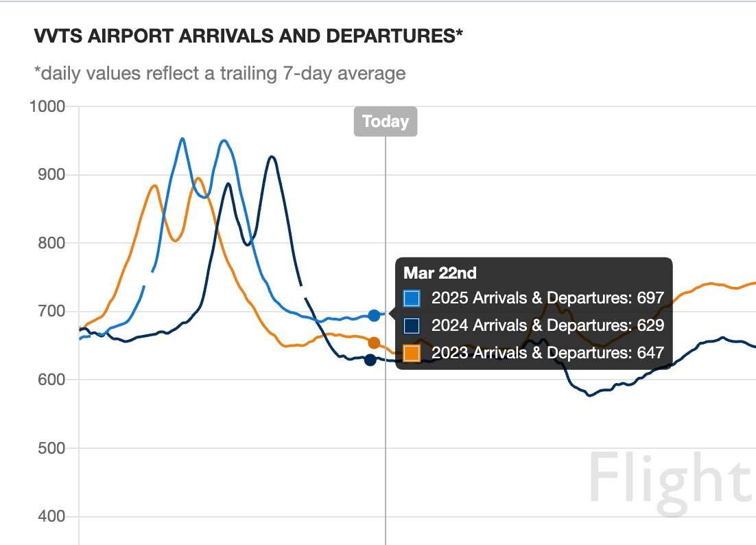
Task: Select the 2025 light blue data point dot
Action: pyautogui.click(x=374, y=316)
